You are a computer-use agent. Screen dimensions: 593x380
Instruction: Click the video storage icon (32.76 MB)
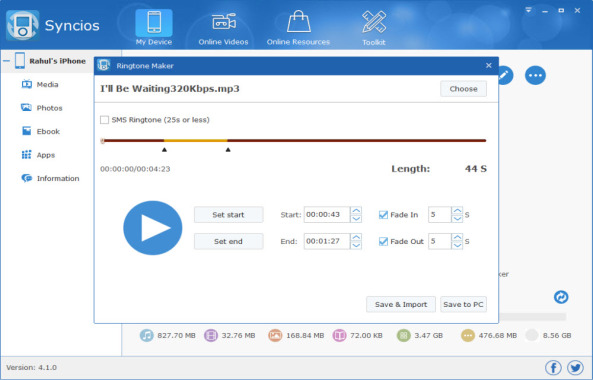211,335
